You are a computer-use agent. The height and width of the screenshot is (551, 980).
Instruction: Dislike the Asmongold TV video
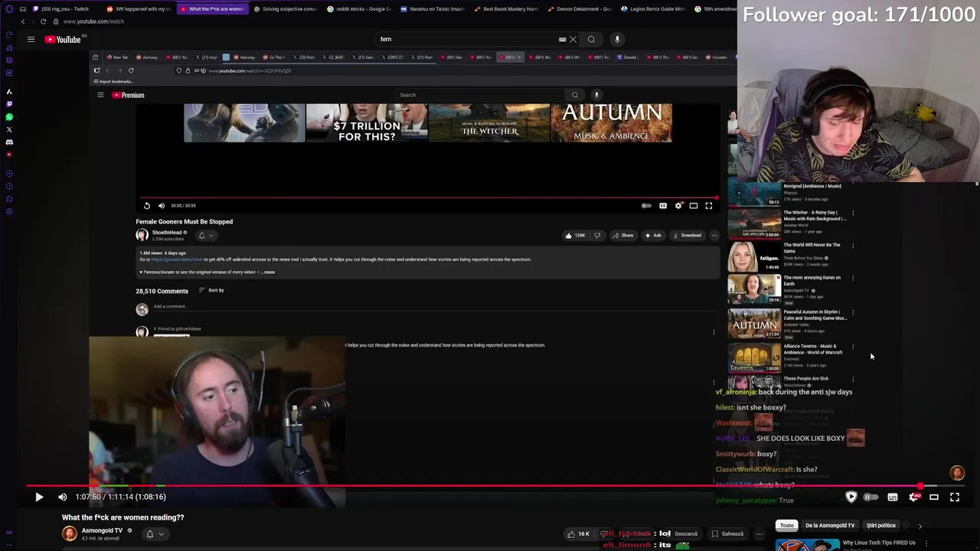click(605, 534)
